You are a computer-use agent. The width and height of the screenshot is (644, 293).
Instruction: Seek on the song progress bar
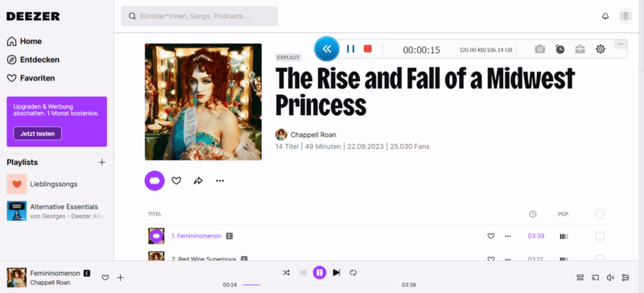pyautogui.click(x=320, y=285)
